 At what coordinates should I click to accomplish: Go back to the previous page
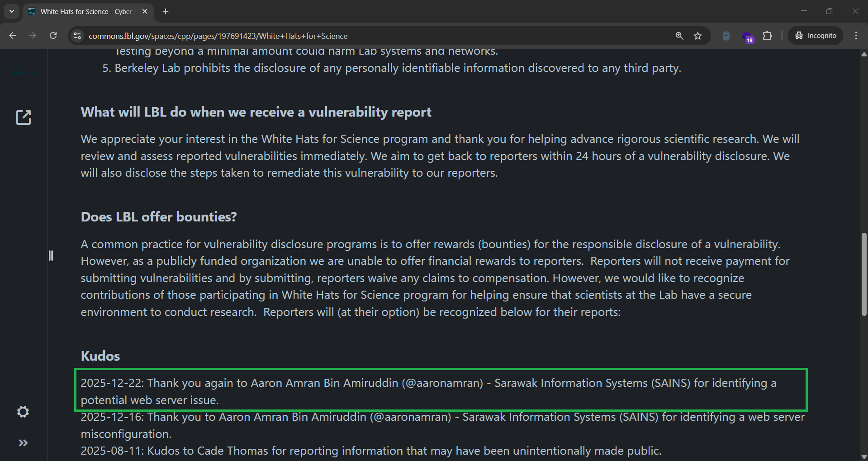pyautogui.click(x=13, y=36)
